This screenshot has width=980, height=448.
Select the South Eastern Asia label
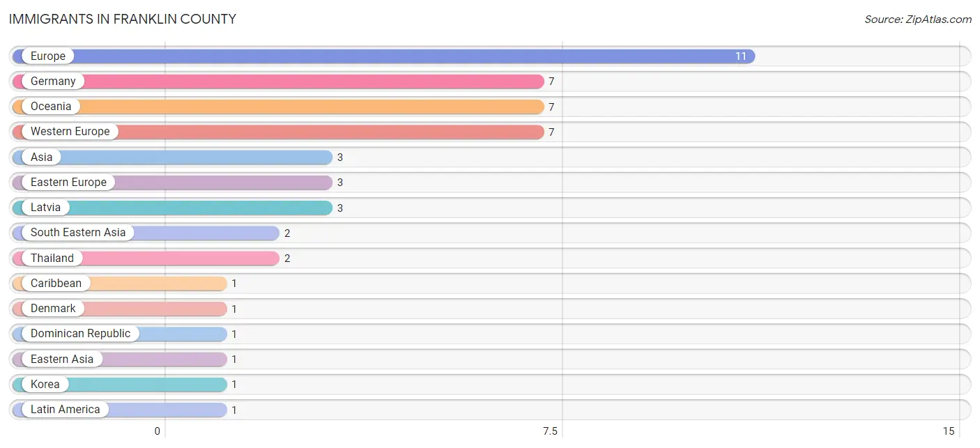[x=78, y=233]
